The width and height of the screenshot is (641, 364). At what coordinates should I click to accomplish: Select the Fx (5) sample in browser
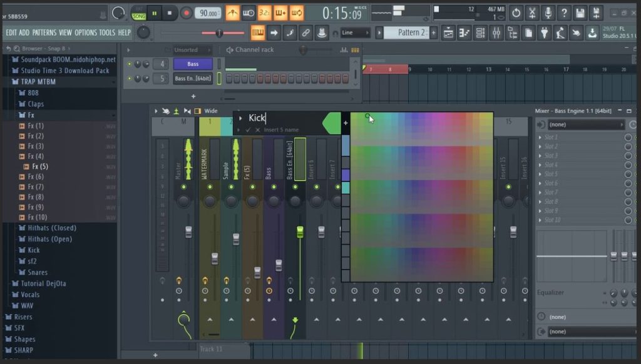40,167
